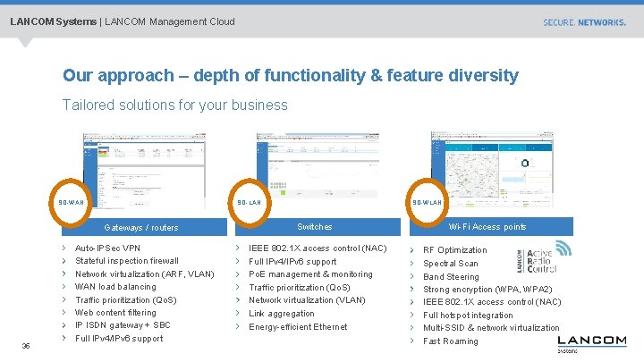The height and width of the screenshot is (362, 644).
Task: Open the Wi-Fi access points map screenshot
Action: 492,170
